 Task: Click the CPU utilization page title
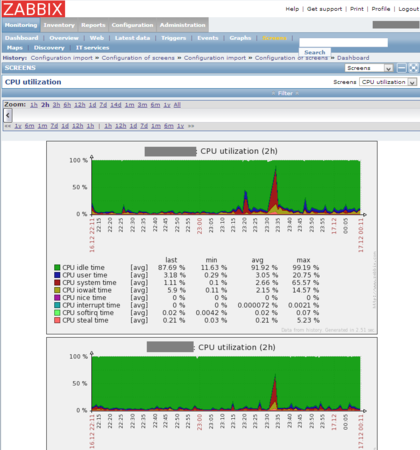tap(33, 82)
